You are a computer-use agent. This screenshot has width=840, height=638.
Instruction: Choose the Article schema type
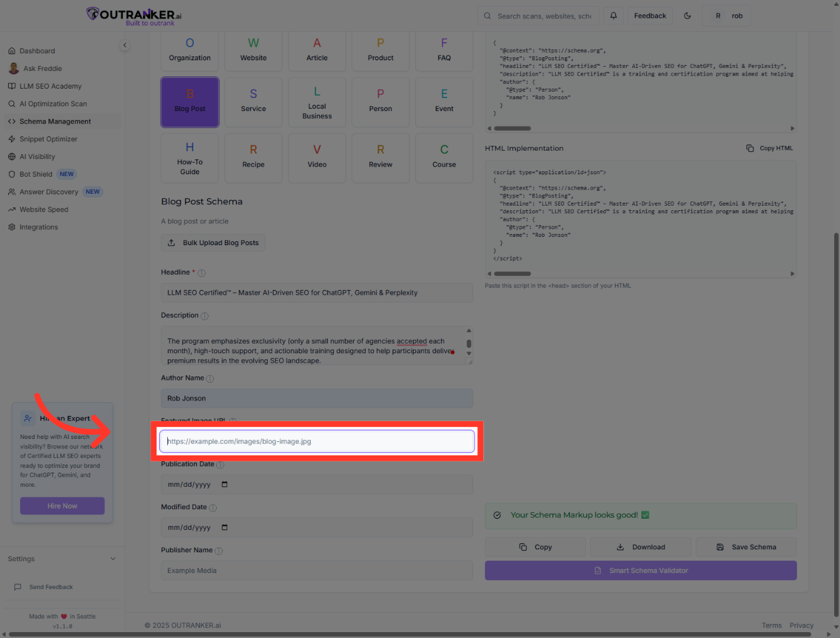[317, 51]
